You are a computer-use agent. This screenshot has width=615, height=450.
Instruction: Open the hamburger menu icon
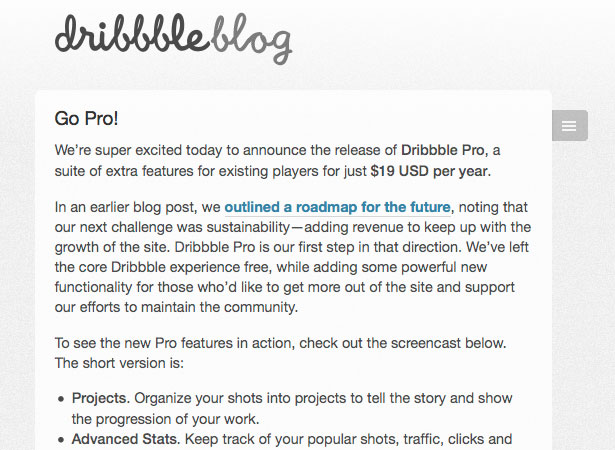click(570, 126)
